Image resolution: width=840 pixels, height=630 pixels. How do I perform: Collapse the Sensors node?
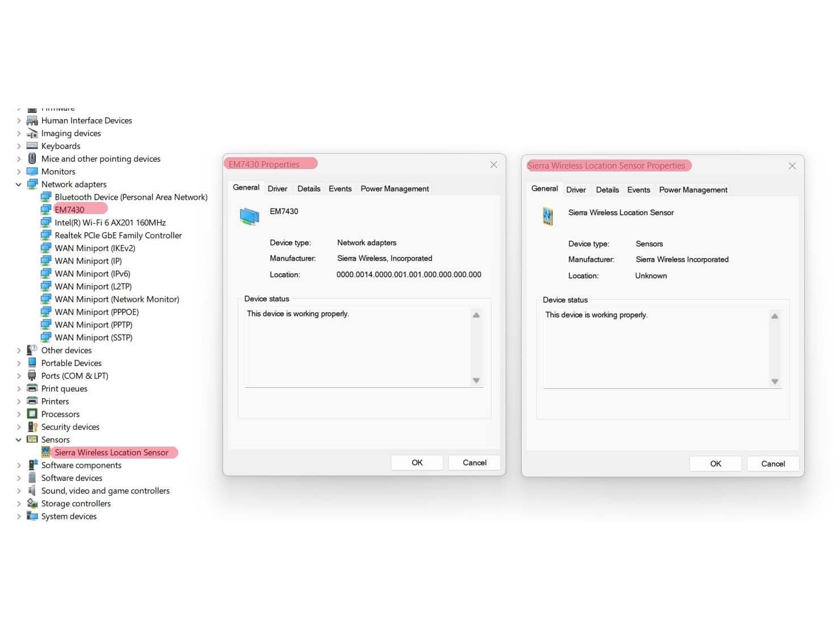tap(19, 440)
